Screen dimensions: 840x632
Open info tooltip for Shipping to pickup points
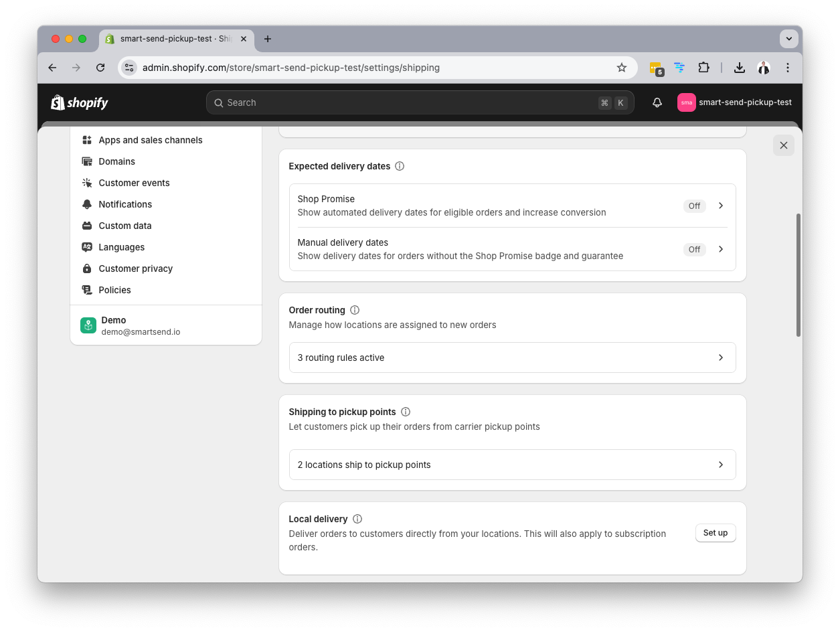coord(406,412)
